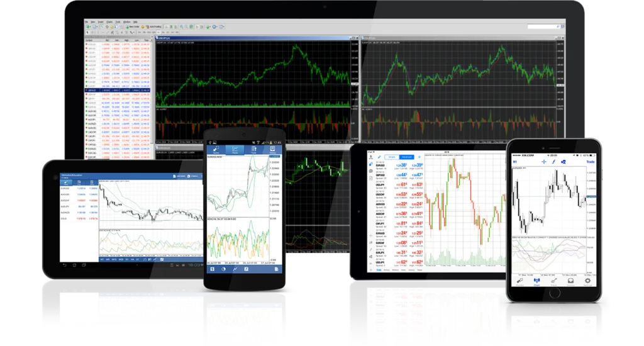
Task: Click the zoom out magnifier on desktop toolbar
Action: pyautogui.click(x=186, y=26)
